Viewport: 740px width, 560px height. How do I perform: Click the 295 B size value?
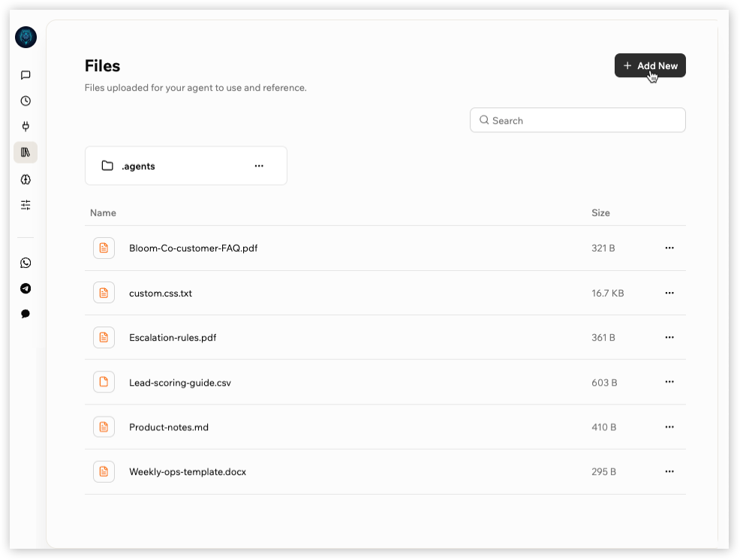[x=604, y=471]
